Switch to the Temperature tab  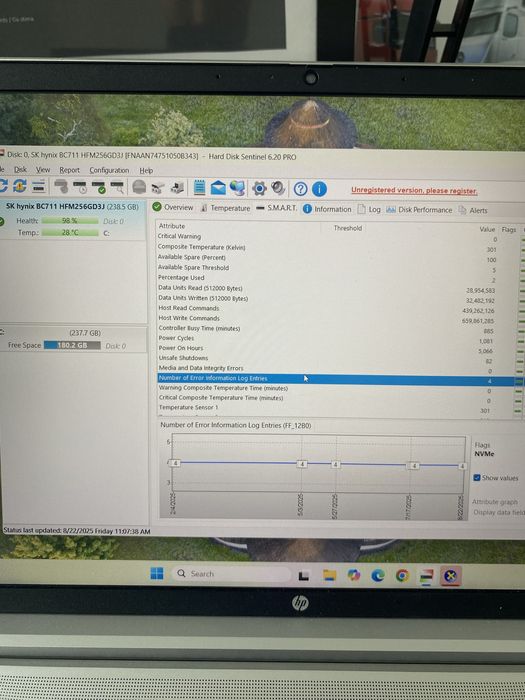pos(225,208)
